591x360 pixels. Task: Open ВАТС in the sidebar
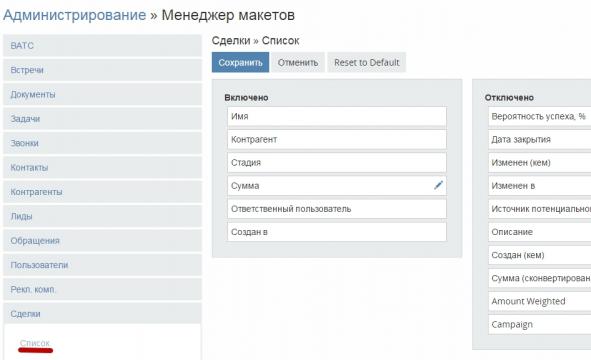point(103,46)
